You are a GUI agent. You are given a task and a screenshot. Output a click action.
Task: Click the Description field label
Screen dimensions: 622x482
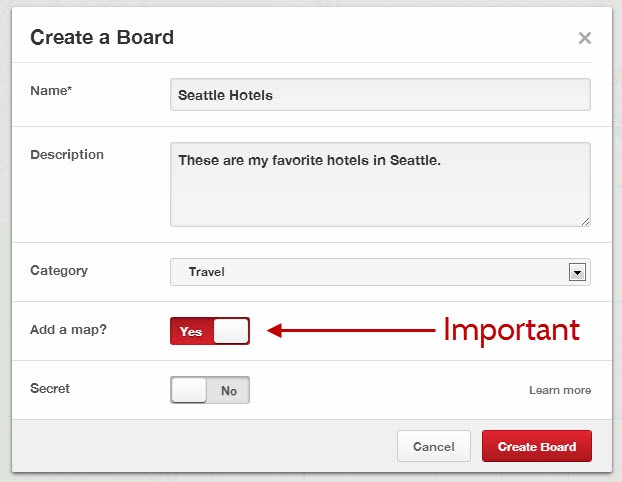67,154
